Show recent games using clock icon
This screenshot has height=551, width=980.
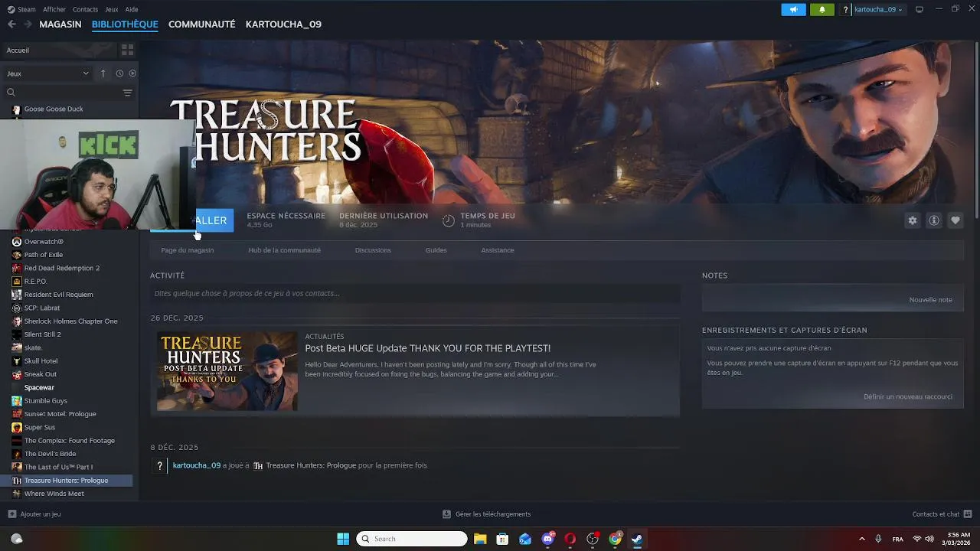click(119, 73)
